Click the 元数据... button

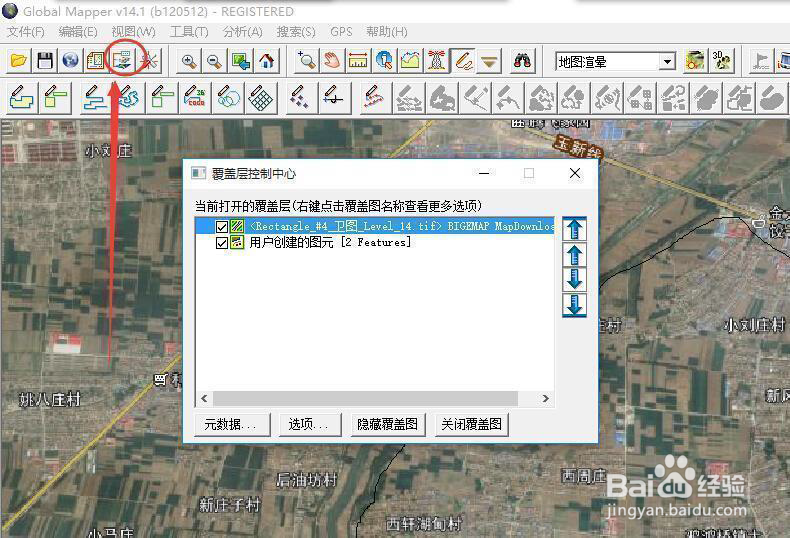pyautogui.click(x=232, y=425)
